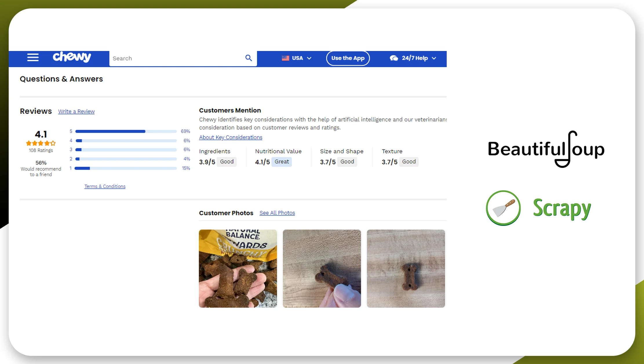This screenshot has width=644, height=364.
Task: Click the BeautifulSoup logo
Action: click(x=546, y=149)
